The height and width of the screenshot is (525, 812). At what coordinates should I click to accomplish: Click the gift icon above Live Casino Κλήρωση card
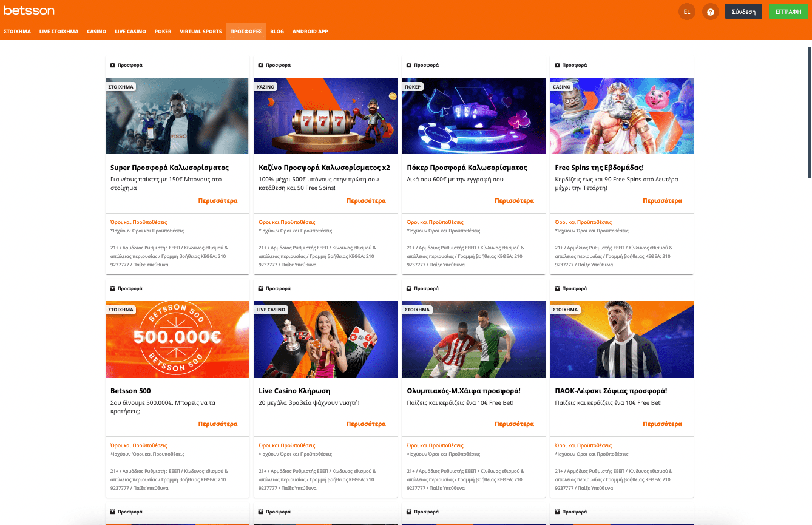261,288
